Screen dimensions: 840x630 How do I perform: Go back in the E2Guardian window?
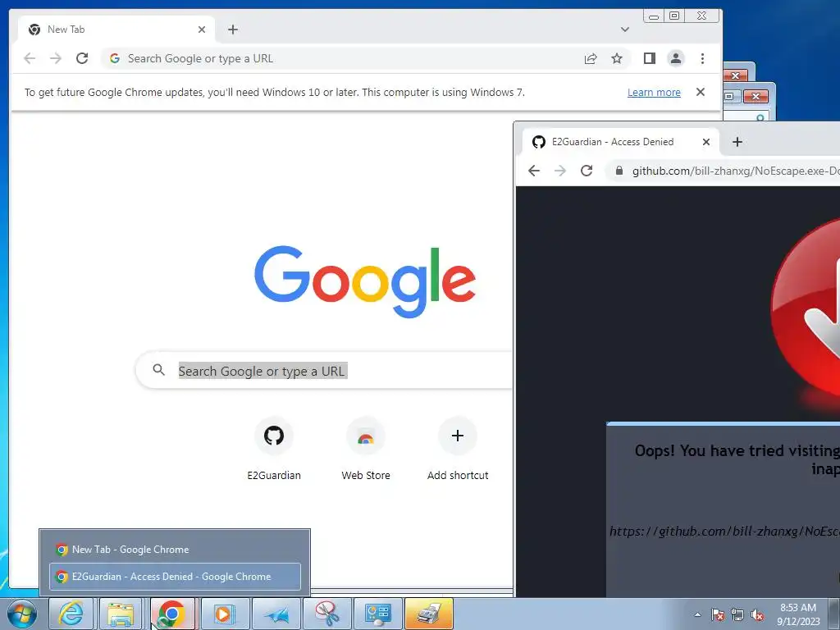(534, 171)
